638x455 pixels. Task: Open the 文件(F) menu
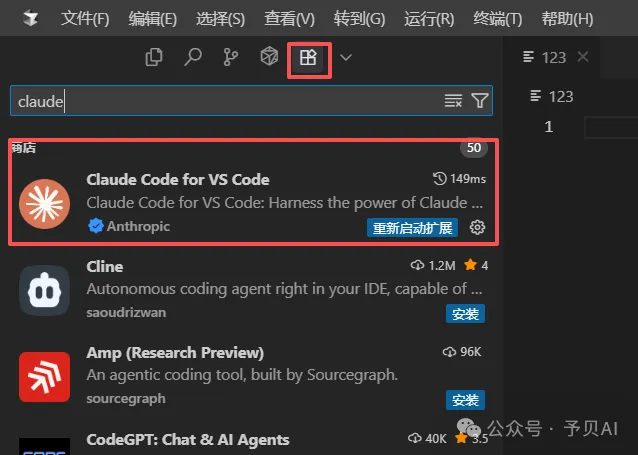(85, 19)
